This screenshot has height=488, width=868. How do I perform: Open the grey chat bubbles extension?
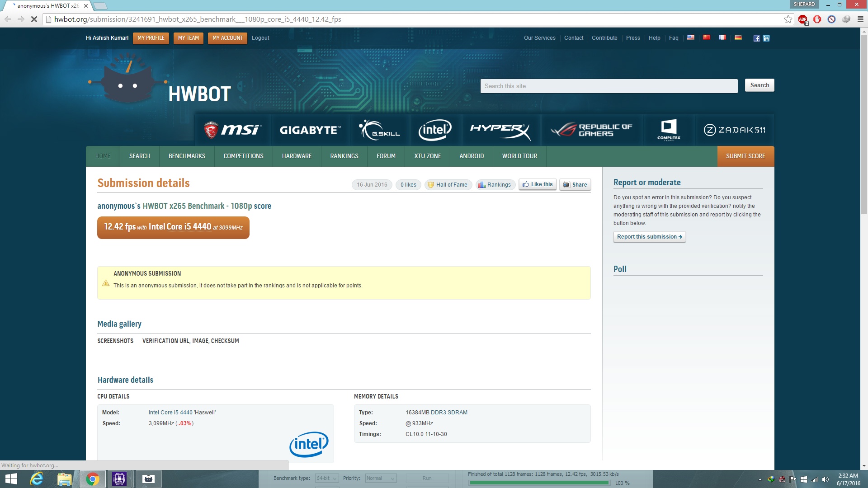point(846,19)
